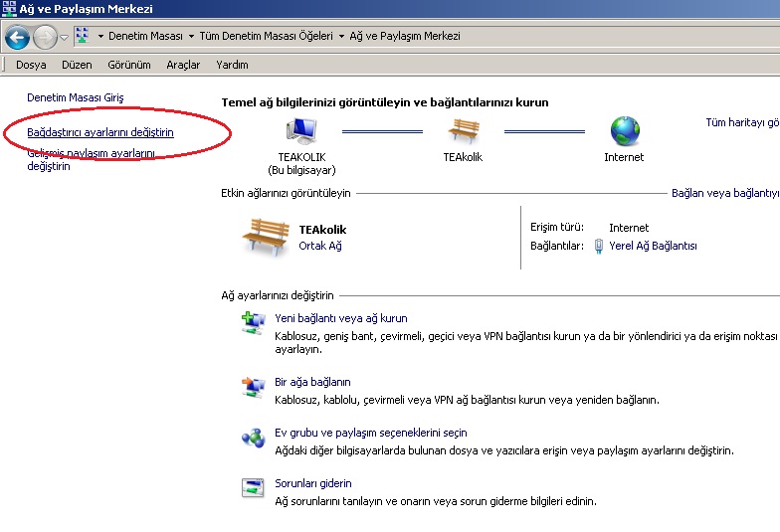Image resolution: width=780 pixels, height=532 pixels.
Task: Open the Görünüm menu
Action: (129, 65)
